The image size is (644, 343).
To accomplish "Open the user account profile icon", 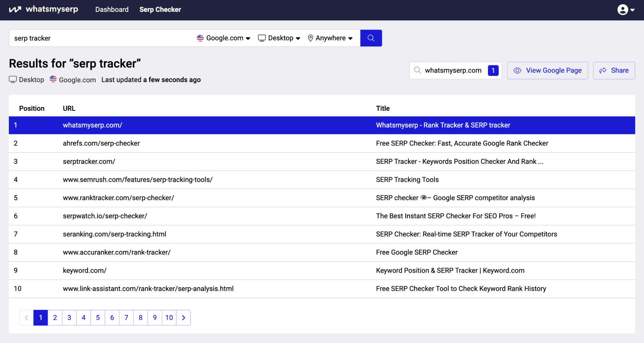I will coord(623,10).
